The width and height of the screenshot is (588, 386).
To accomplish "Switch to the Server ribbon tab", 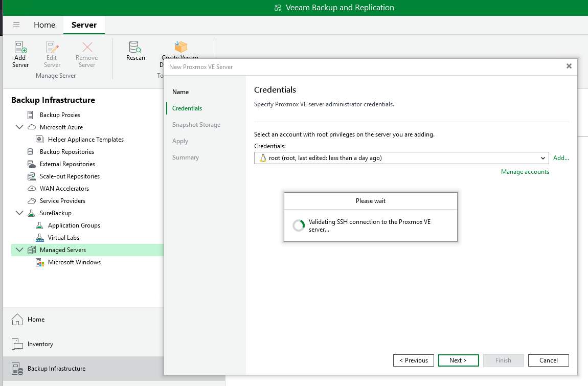I will [x=84, y=25].
